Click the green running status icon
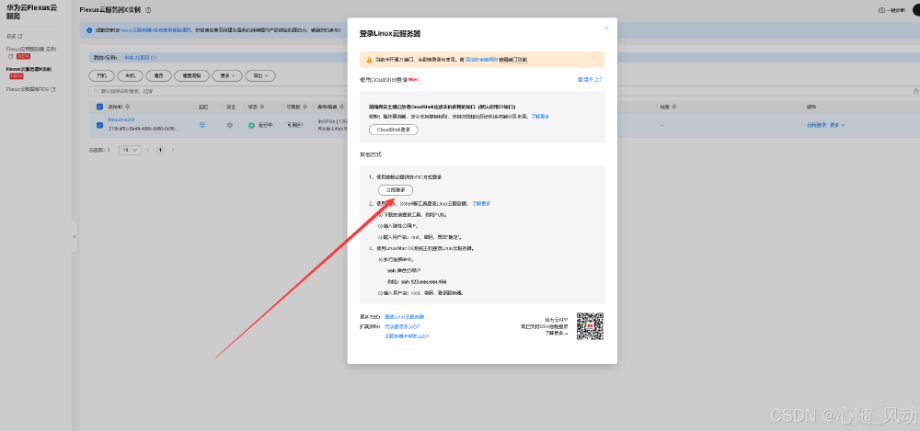Image resolution: width=920 pixels, height=431 pixels. [x=251, y=125]
